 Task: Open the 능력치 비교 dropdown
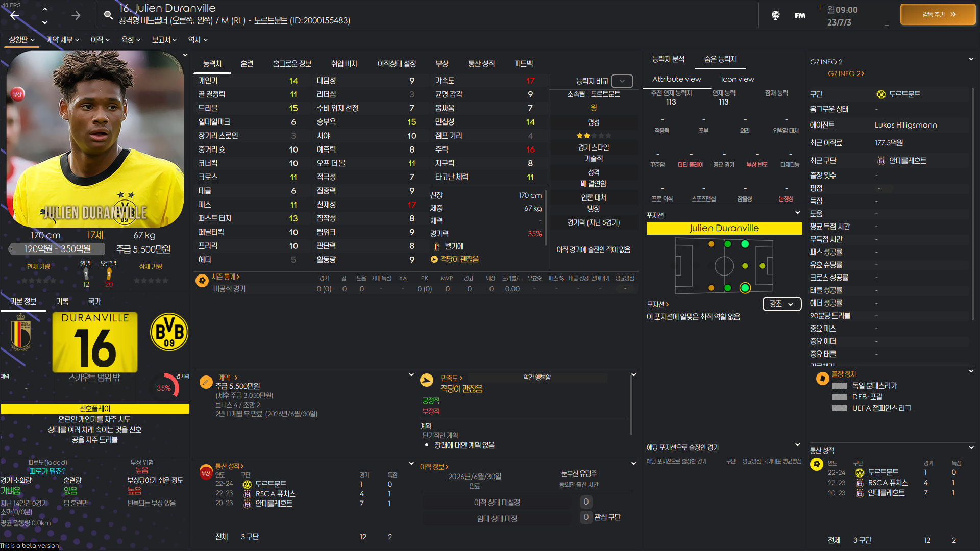(622, 81)
